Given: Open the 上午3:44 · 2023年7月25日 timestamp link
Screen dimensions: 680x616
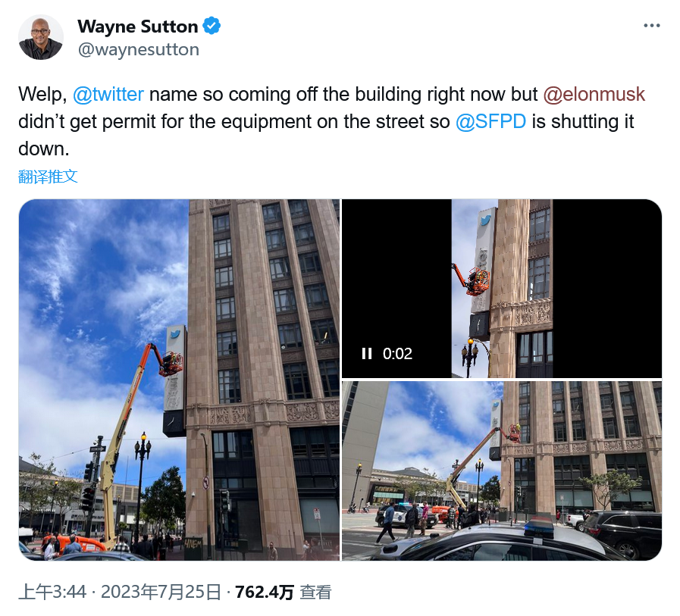Looking at the screenshot, I should pos(120,592).
